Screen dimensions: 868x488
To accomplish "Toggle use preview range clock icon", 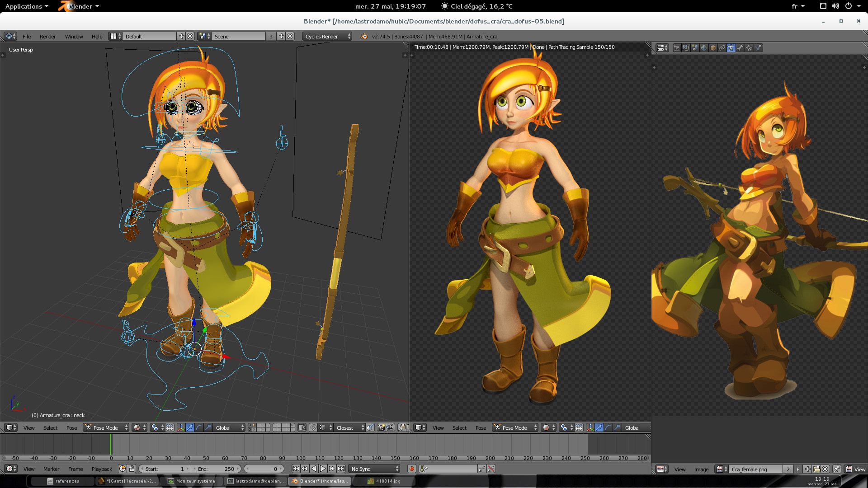I will 123,469.
